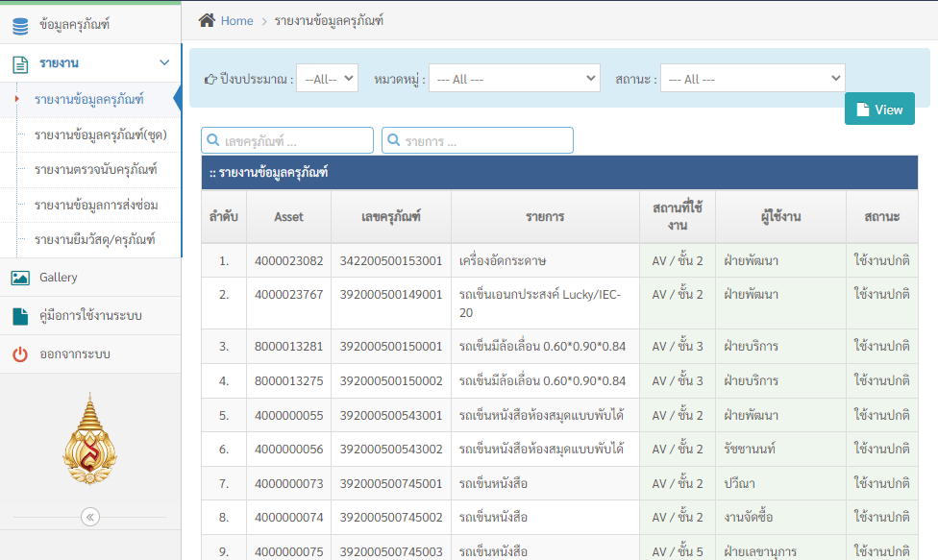Click the Asset column header
This screenshot has width=938, height=560.
[x=289, y=216]
